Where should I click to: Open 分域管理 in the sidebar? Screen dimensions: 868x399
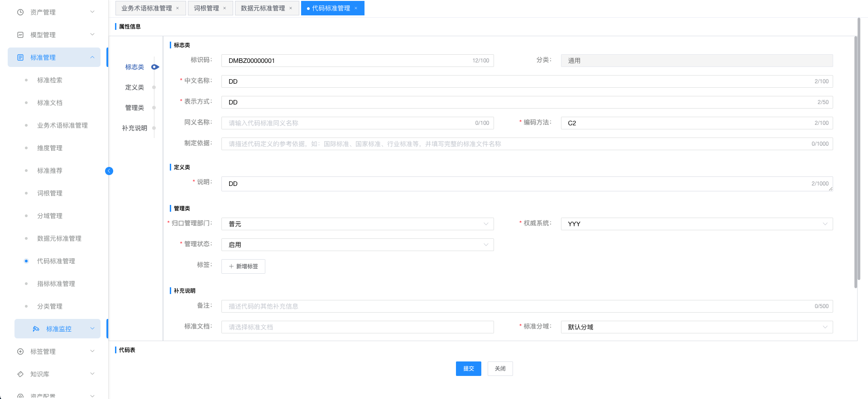(x=50, y=216)
